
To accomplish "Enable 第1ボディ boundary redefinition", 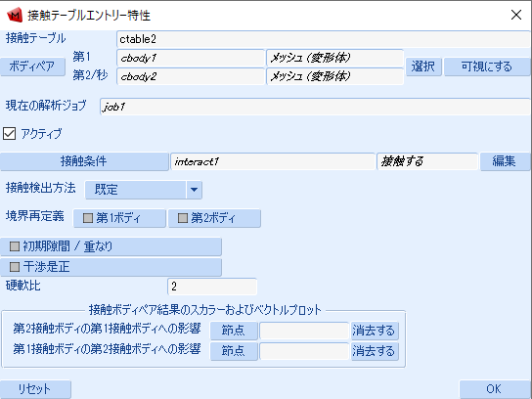I will pos(119,218).
